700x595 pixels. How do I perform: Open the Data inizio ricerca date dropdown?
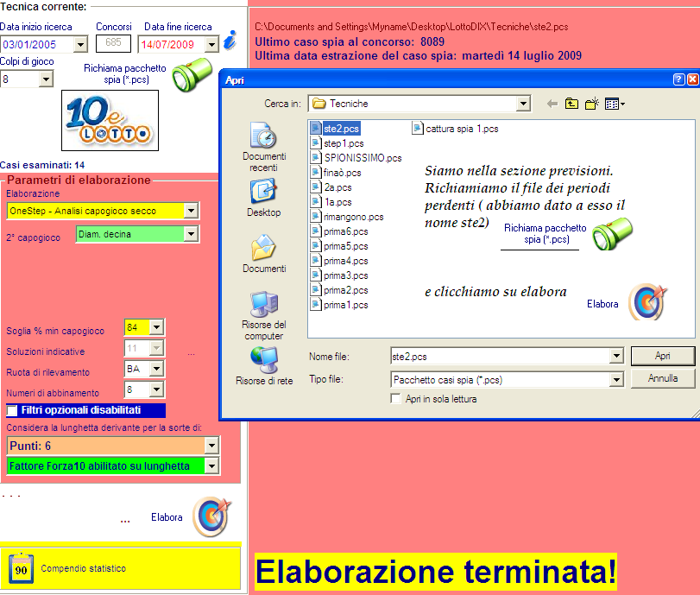(x=80, y=44)
